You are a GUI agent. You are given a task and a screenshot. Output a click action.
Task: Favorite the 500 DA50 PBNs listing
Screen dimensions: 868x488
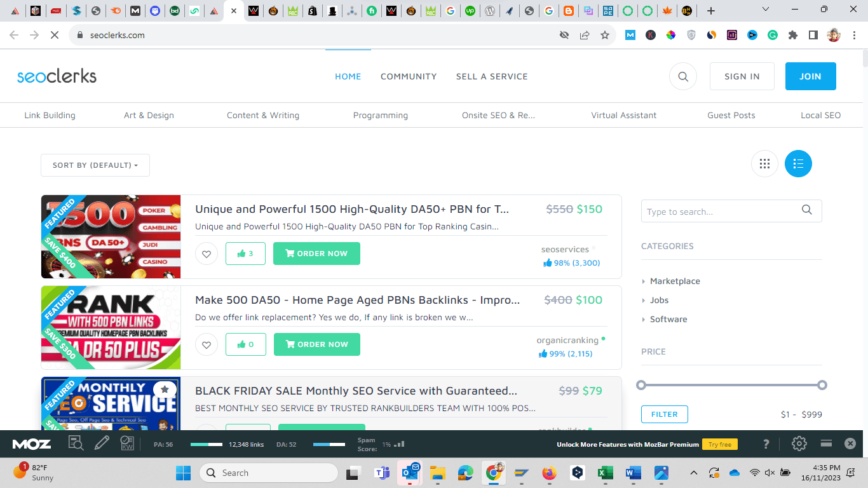point(207,344)
